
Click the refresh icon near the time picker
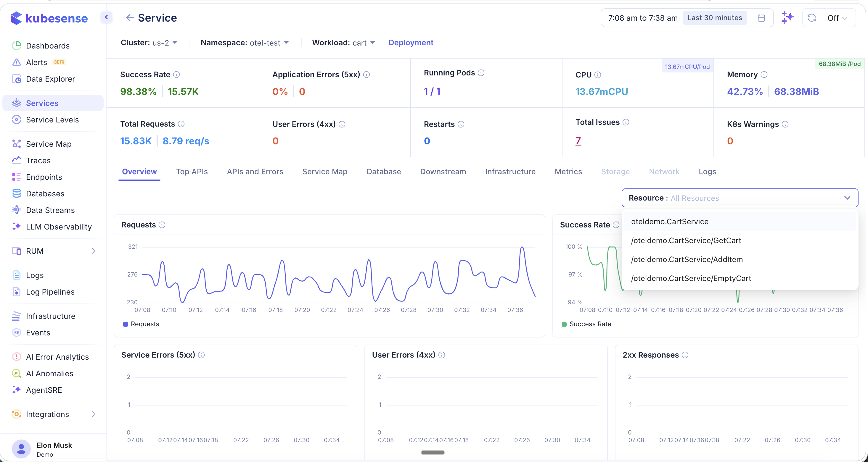812,18
